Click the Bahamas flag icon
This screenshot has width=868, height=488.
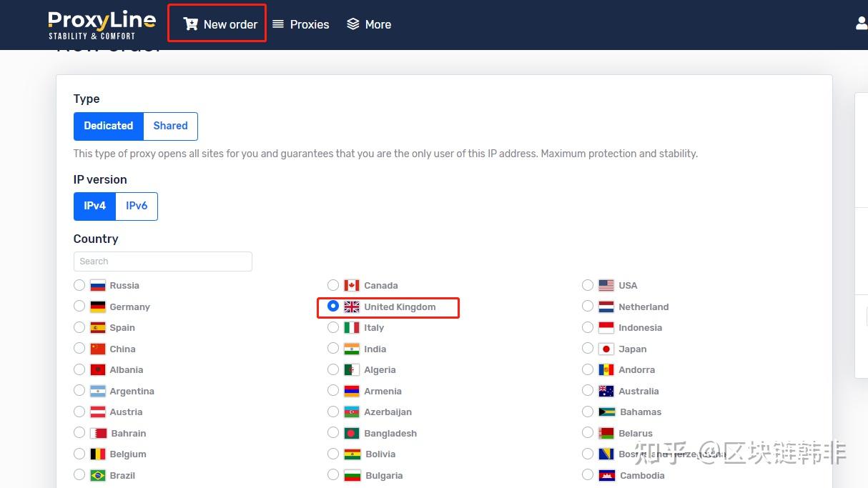pos(606,412)
